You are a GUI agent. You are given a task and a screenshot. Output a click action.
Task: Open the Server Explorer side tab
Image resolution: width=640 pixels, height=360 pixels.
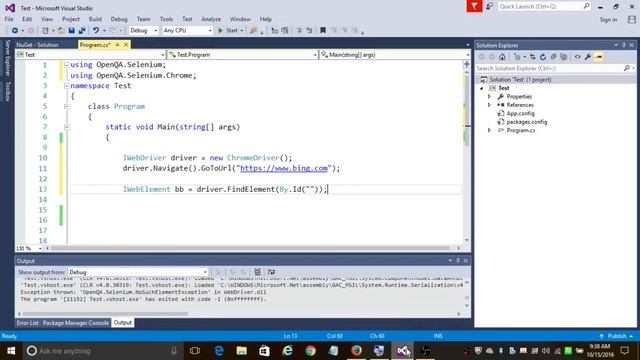coord(7,58)
